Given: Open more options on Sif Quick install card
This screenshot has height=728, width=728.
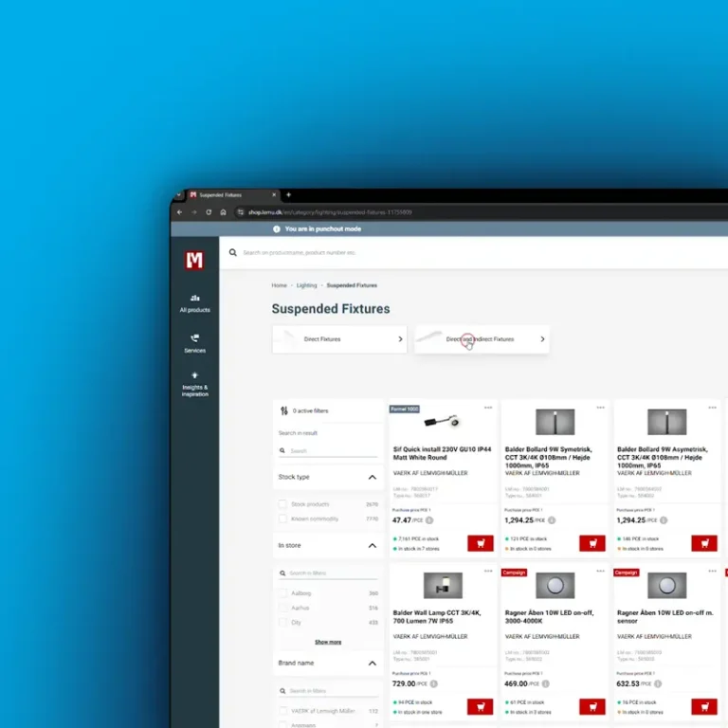Looking at the screenshot, I should [x=488, y=408].
